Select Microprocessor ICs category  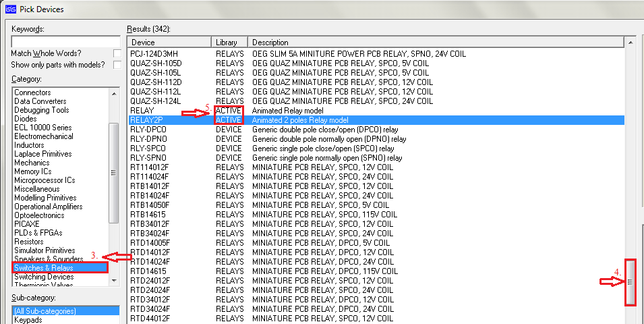(45, 180)
